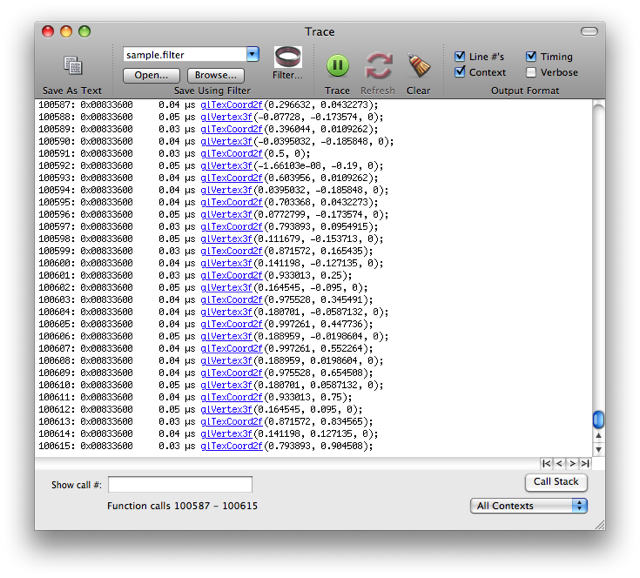Open the Filter editor icon
The height and width of the screenshot is (578, 640).
pyautogui.click(x=287, y=57)
